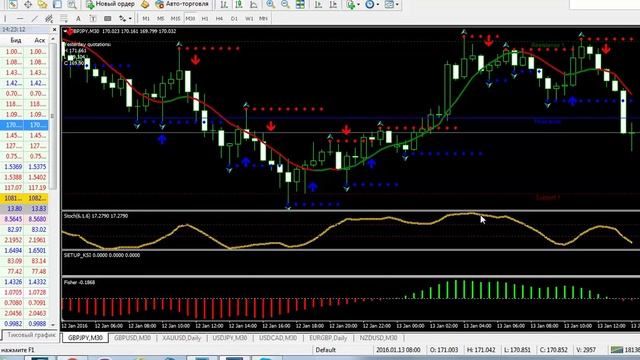The width and height of the screenshot is (640, 360).
Task: Set timeframe to H1
Action: (x=205, y=19)
